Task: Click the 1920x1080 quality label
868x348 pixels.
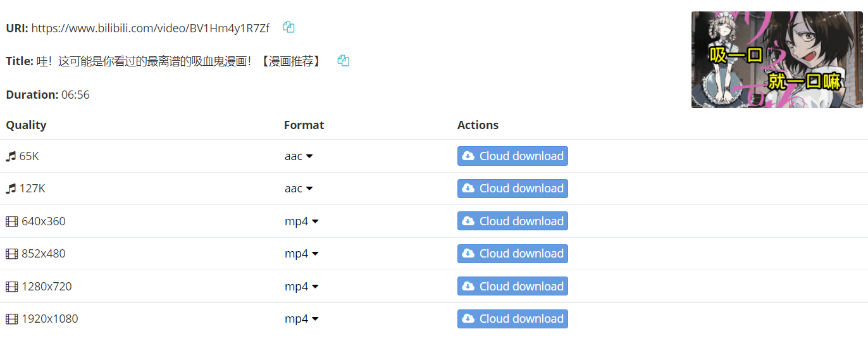Action: (50, 319)
